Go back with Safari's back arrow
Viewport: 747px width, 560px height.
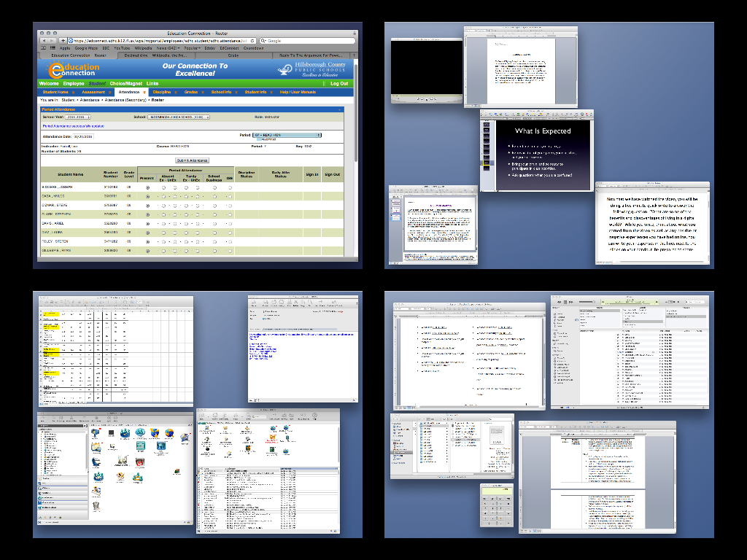point(44,41)
